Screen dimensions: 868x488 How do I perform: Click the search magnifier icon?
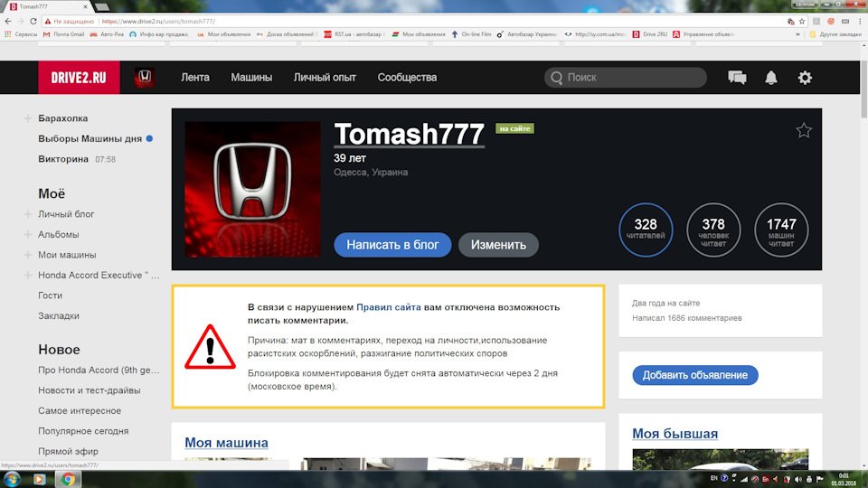point(556,78)
